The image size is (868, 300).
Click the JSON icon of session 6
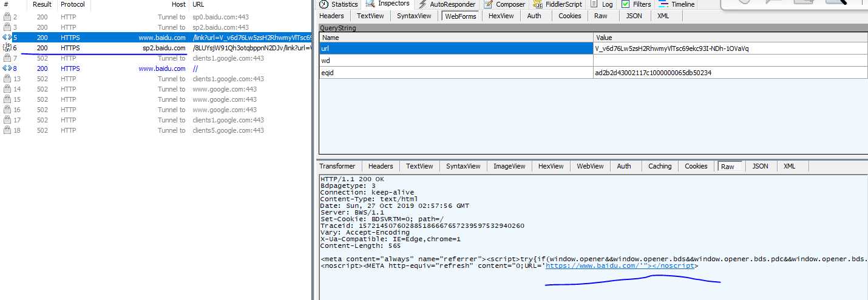pos(7,48)
